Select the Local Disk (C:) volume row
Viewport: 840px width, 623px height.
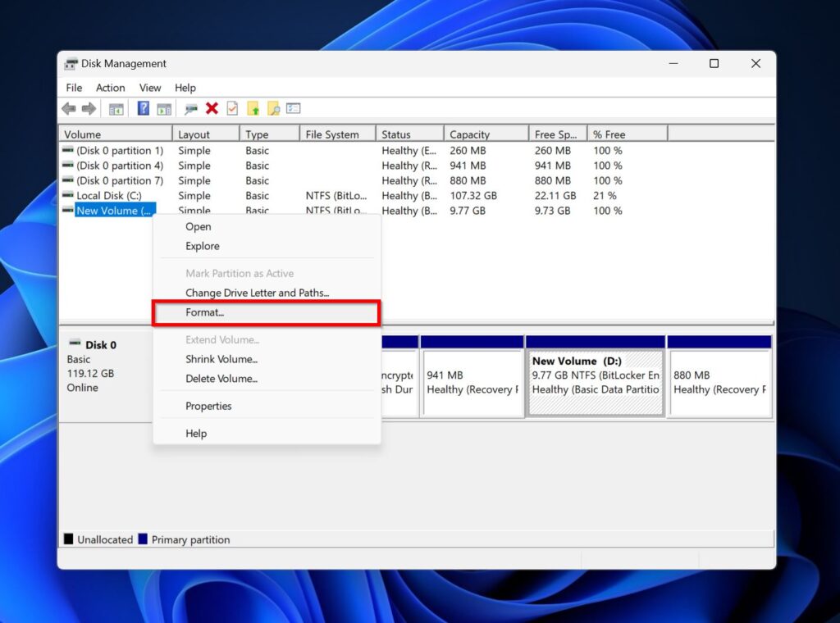point(108,195)
